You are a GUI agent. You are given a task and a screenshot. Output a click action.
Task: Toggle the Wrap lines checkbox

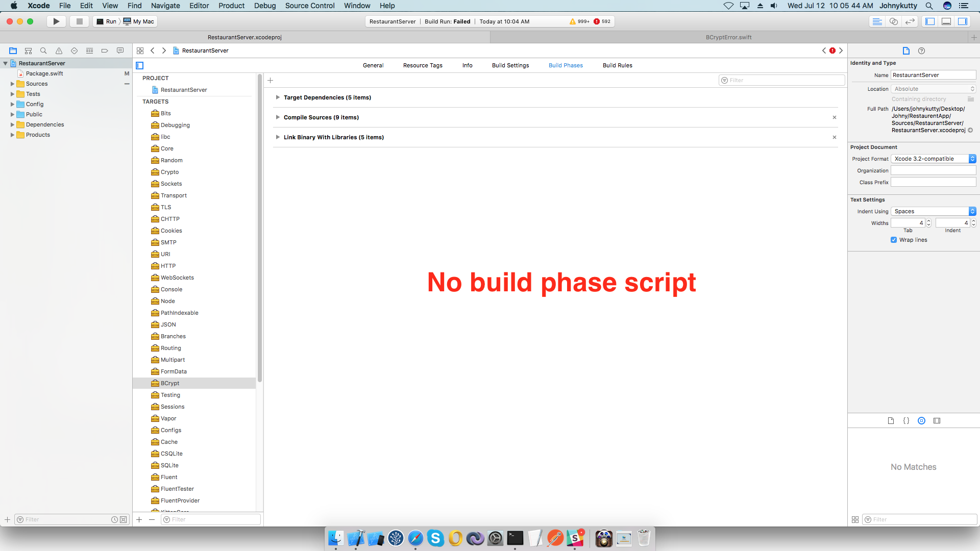894,240
